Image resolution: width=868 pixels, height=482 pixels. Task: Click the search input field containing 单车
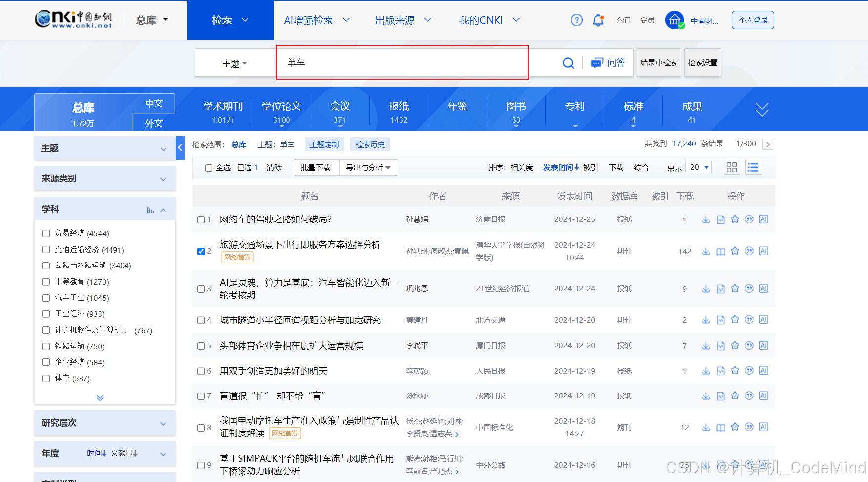[x=402, y=63]
